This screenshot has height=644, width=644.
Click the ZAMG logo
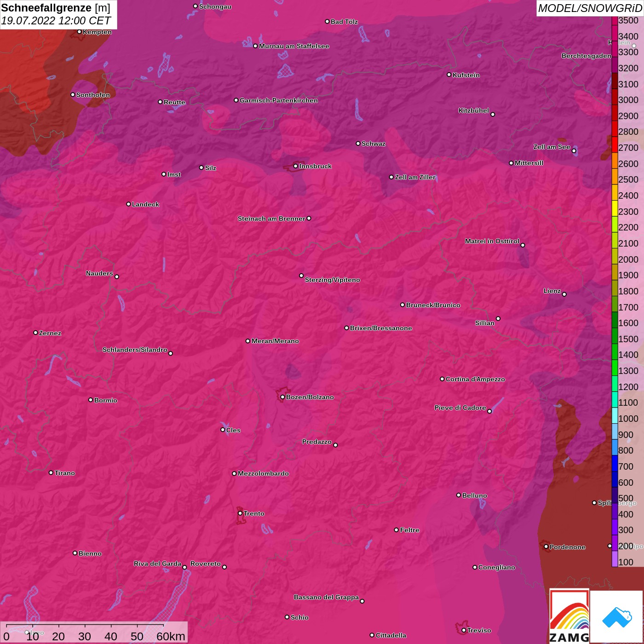[569, 616]
